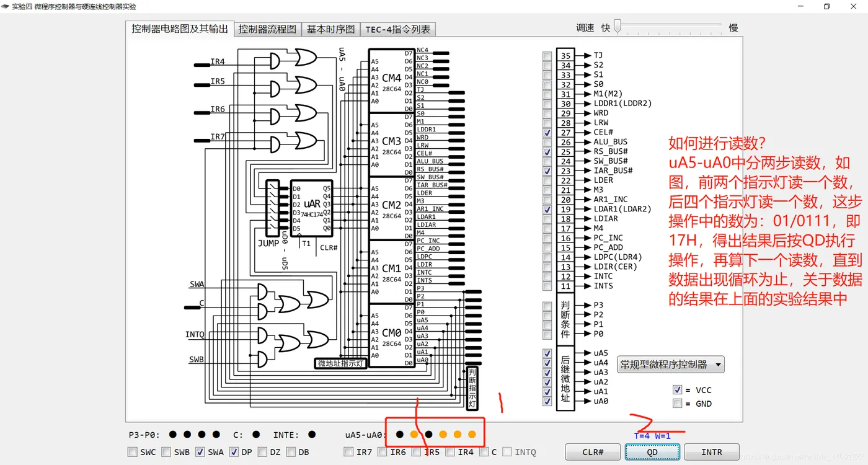The image size is (868, 465).
Task: Enable checkbox for 31 M1(M2)
Action: pos(547,94)
